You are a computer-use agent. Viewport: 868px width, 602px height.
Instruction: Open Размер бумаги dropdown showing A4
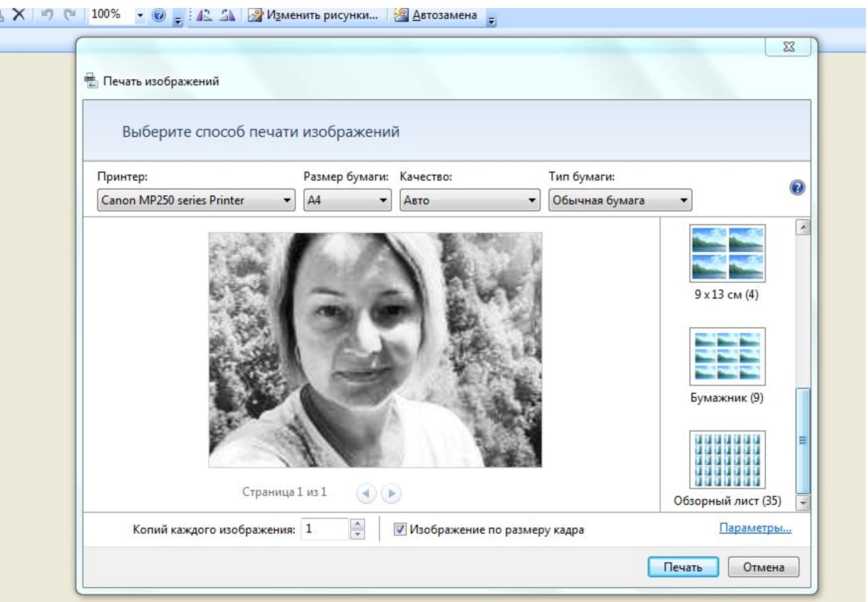[x=347, y=199]
